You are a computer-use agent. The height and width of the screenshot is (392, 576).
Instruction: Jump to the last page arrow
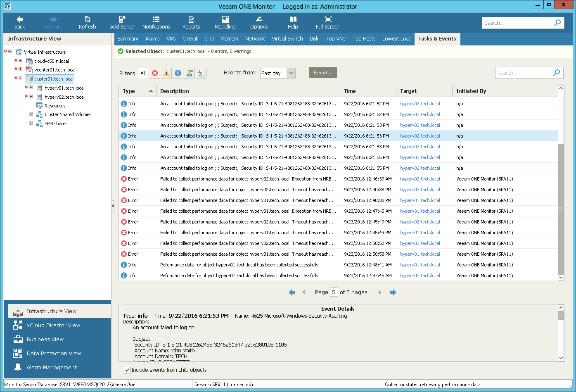pos(393,292)
